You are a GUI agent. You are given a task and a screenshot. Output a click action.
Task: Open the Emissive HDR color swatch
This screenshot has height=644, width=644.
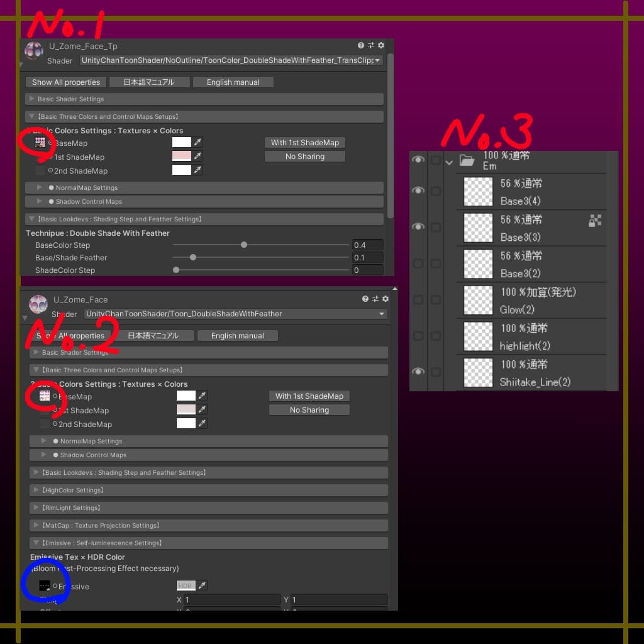(x=186, y=586)
